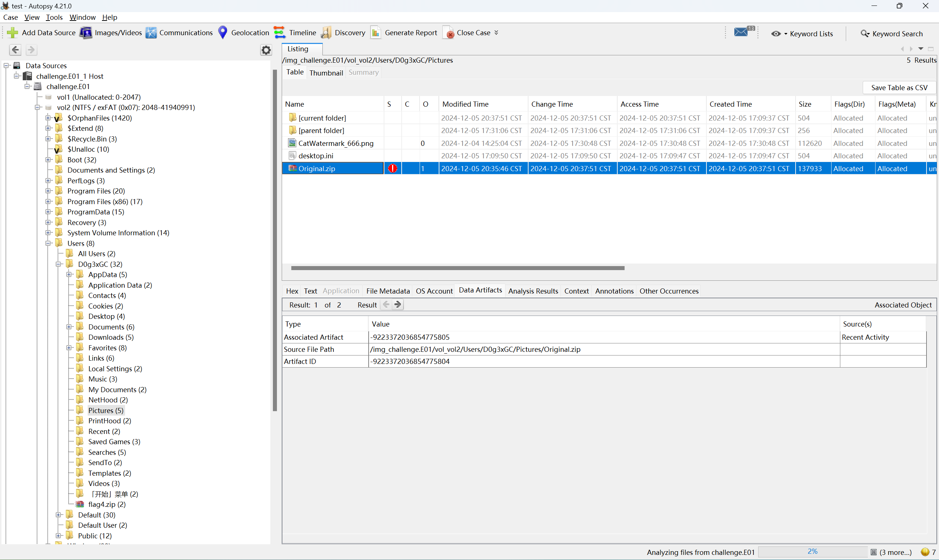The image size is (939, 560).
Task: Open the Images/Videos gallery icon
Action: [86, 33]
